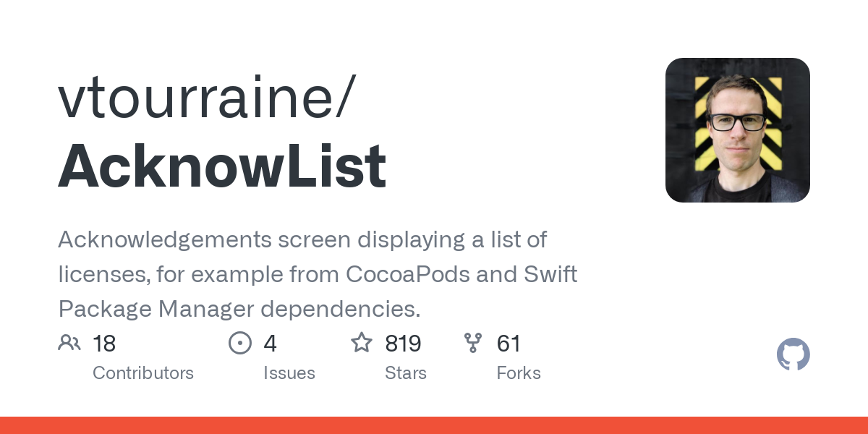Click the Contributors label
This screenshot has height=434, width=868.
143,373
